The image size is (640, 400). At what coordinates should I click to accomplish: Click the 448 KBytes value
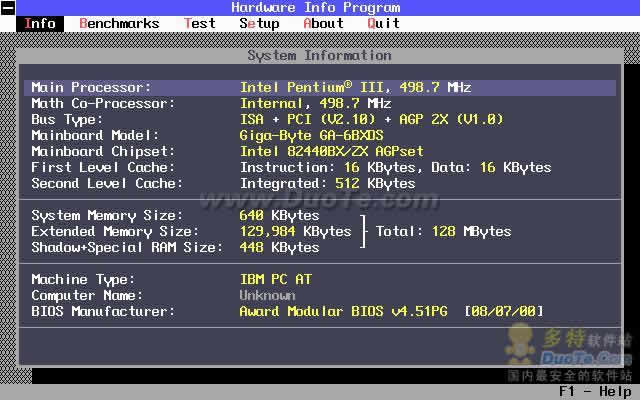280,247
